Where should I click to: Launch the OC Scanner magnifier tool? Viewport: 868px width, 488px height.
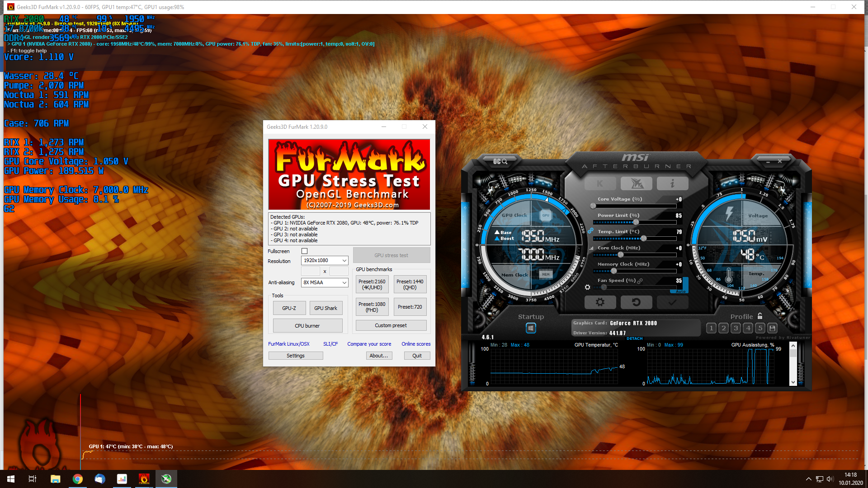coord(501,161)
